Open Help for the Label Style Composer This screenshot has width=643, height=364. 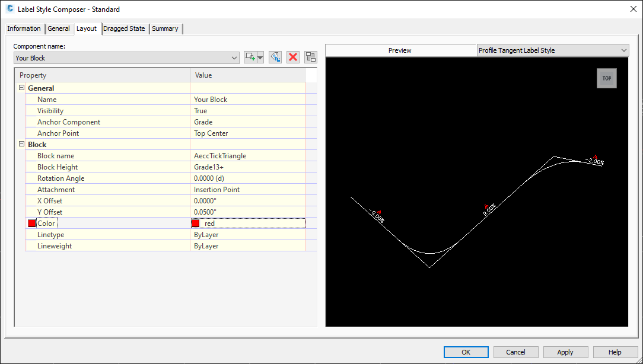click(615, 352)
